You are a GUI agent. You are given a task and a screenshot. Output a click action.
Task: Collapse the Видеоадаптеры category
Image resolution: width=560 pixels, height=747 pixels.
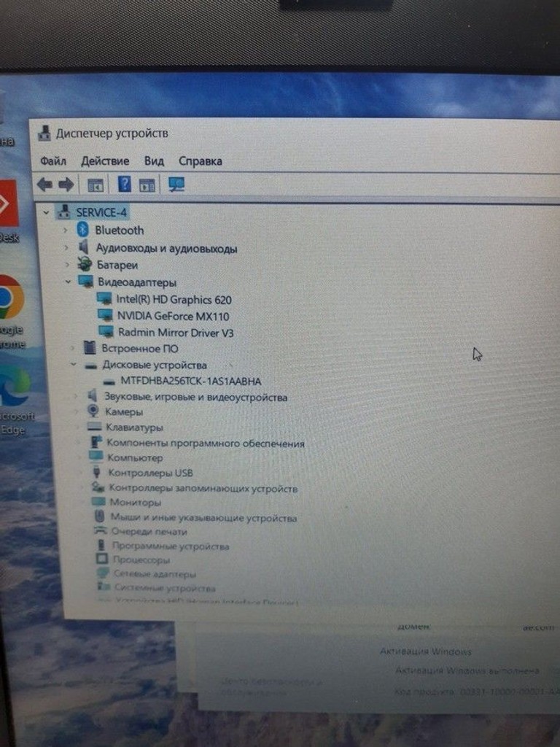click(68, 282)
